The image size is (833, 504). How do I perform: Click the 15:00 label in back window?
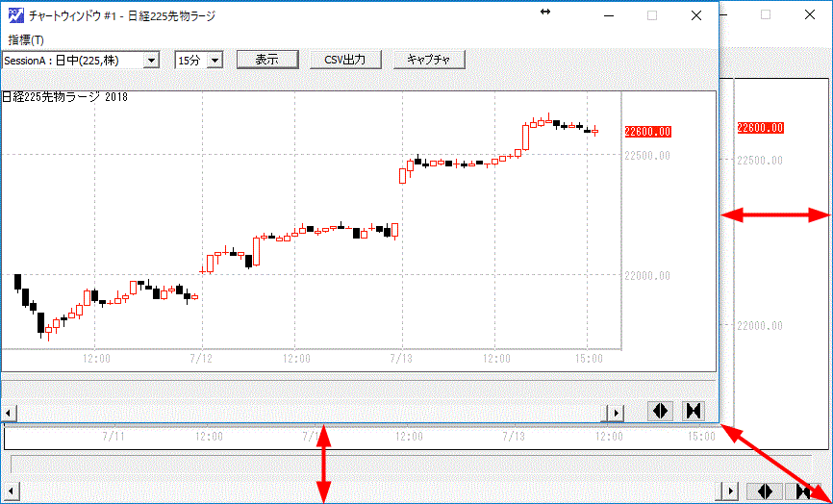tap(701, 437)
